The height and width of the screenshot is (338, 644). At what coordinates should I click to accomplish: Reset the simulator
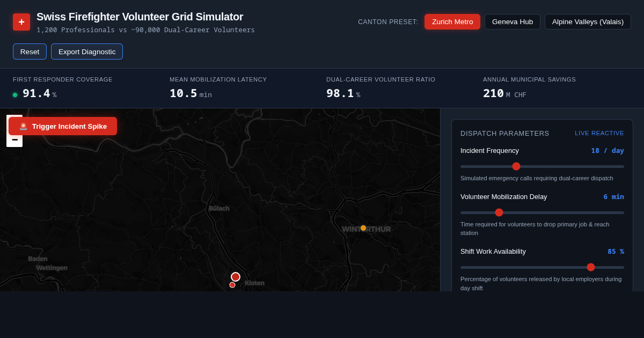pos(30,52)
